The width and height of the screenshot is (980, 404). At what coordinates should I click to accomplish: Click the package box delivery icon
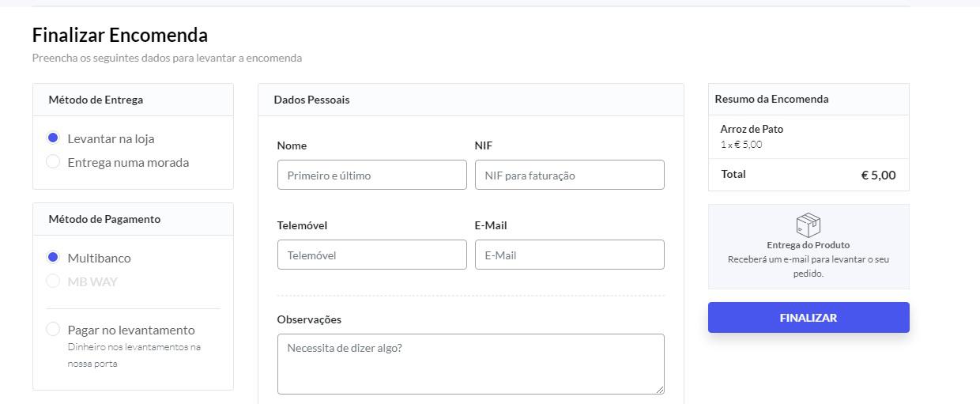pos(808,225)
